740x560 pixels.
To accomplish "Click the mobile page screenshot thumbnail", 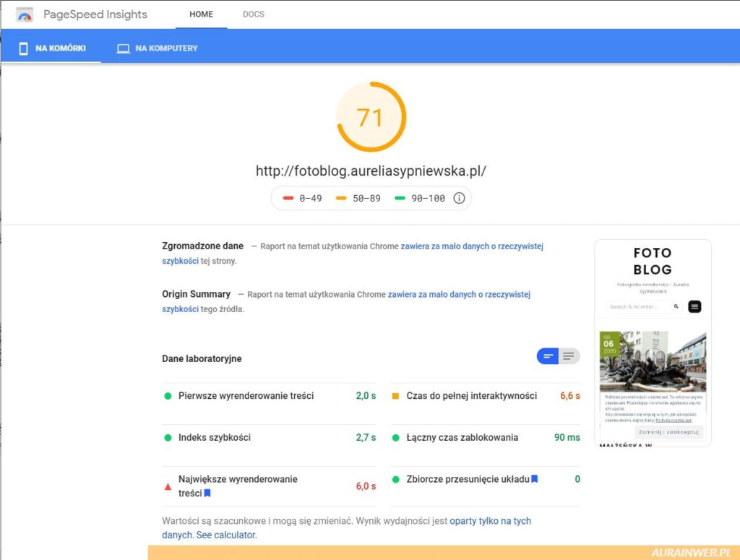I will tap(653, 343).
